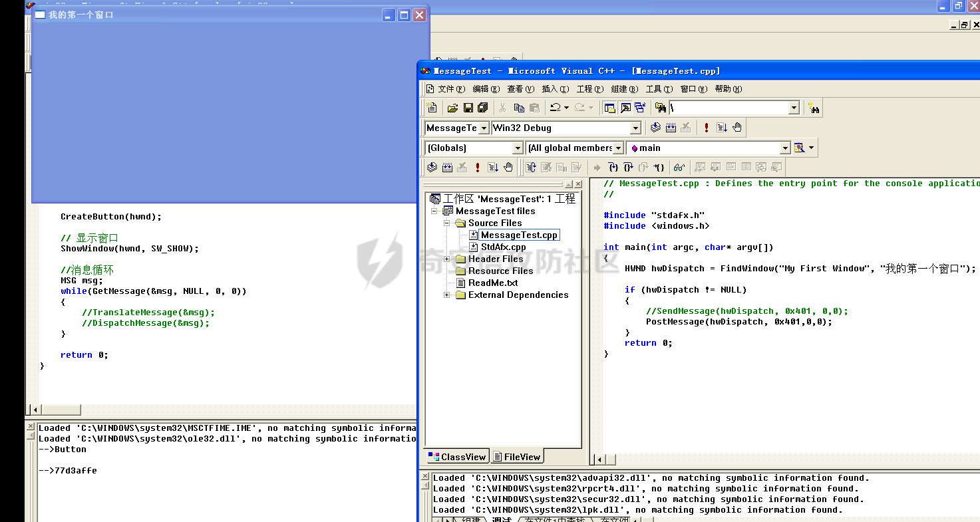The image size is (980, 522).
Task: Open QuickWatch with the glasses icon
Action: click(679, 168)
